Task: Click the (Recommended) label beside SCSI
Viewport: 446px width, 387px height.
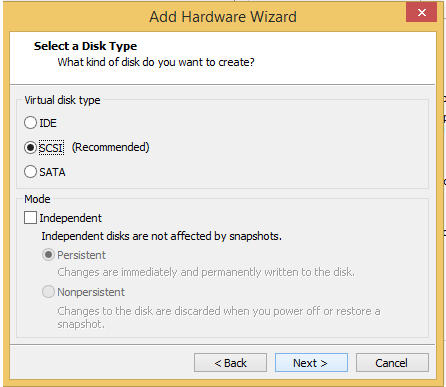Action: pos(111,147)
